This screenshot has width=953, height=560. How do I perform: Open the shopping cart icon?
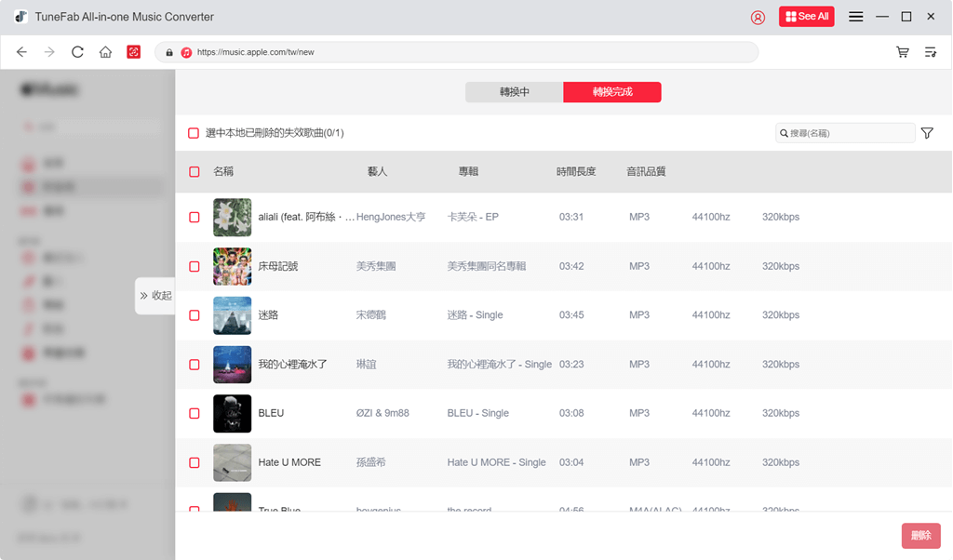click(x=903, y=52)
